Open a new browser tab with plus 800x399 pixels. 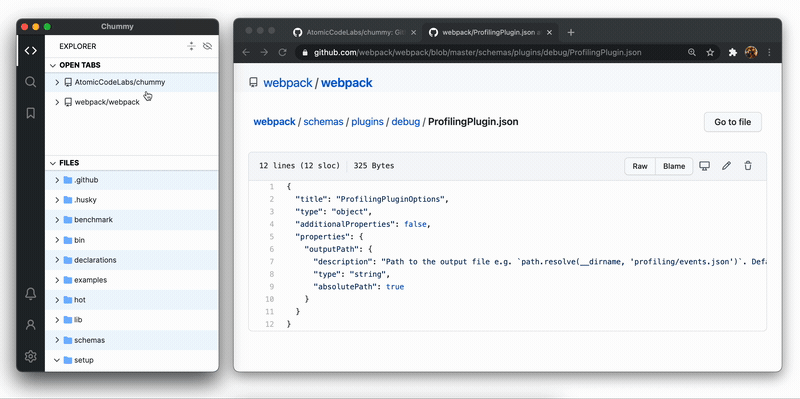pyautogui.click(x=571, y=32)
